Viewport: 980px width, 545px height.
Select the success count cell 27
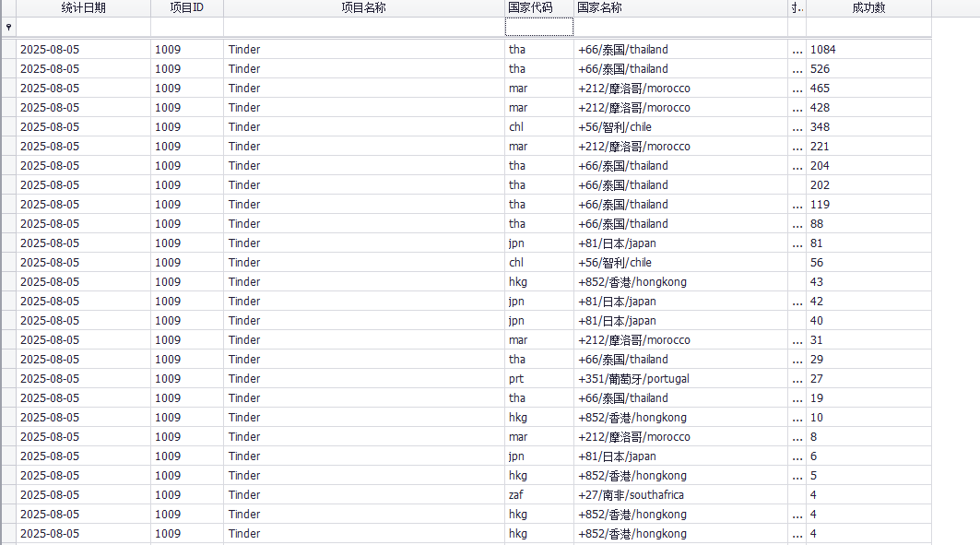[x=868, y=379]
